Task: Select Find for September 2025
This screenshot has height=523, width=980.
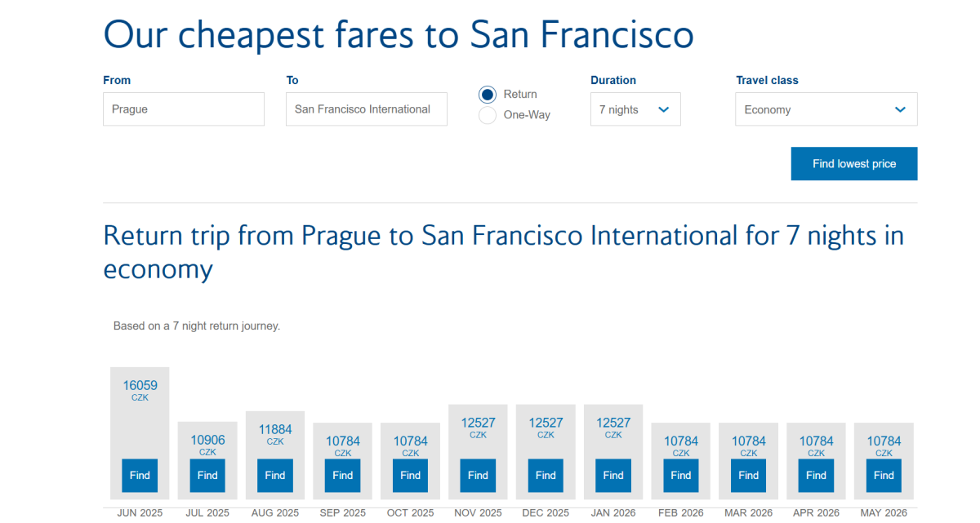Action: click(x=343, y=476)
